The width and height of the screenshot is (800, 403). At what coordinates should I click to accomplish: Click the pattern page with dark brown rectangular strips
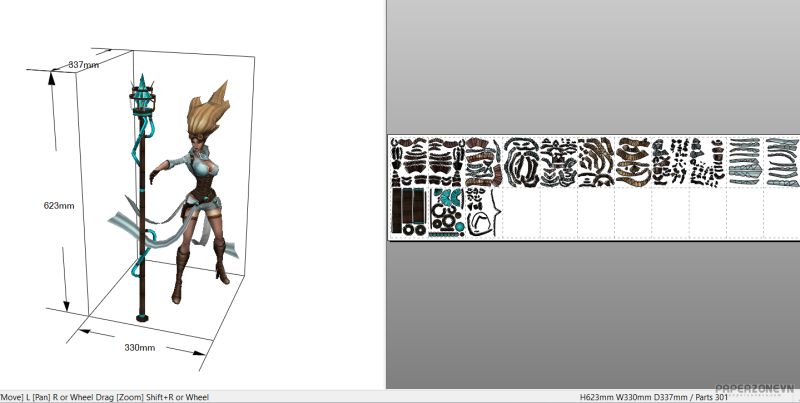click(409, 212)
